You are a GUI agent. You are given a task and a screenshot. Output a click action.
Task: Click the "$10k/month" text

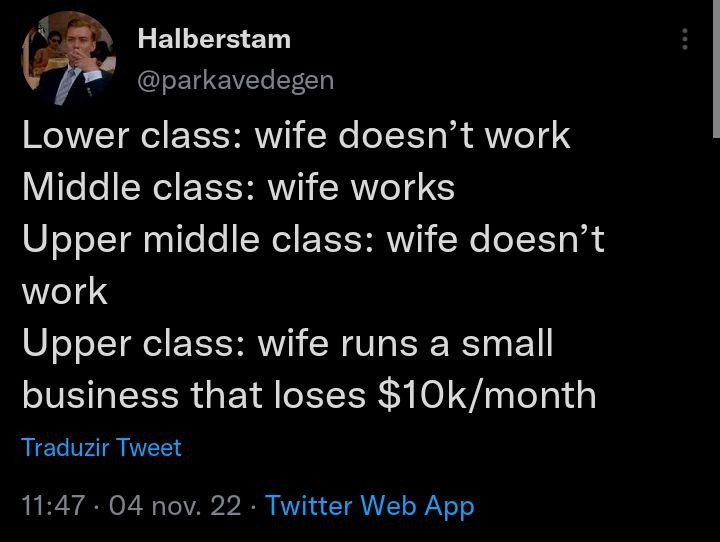tap(486, 395)
